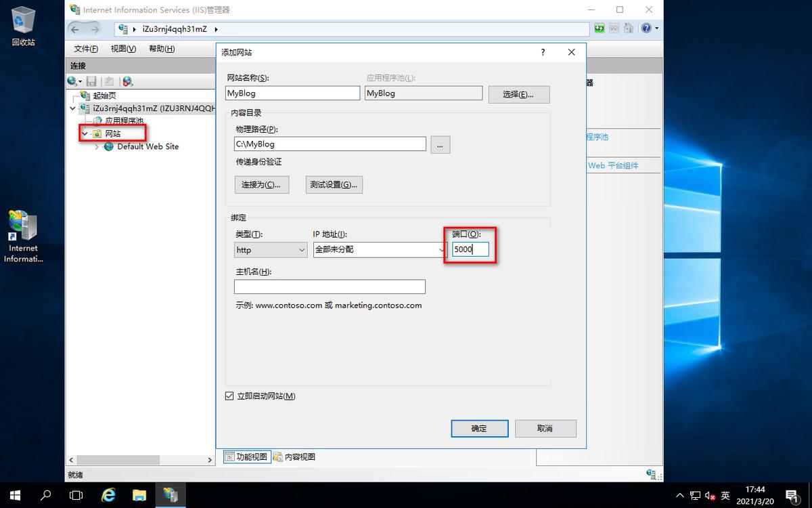
Task: Click the 网站名称 field containing MyBlog
Action: click(293, 93)
